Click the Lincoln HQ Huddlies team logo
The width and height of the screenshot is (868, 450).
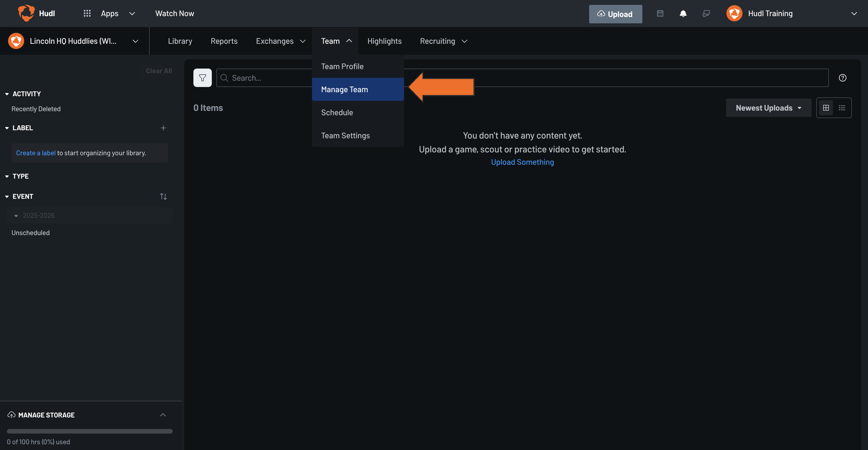16,41
